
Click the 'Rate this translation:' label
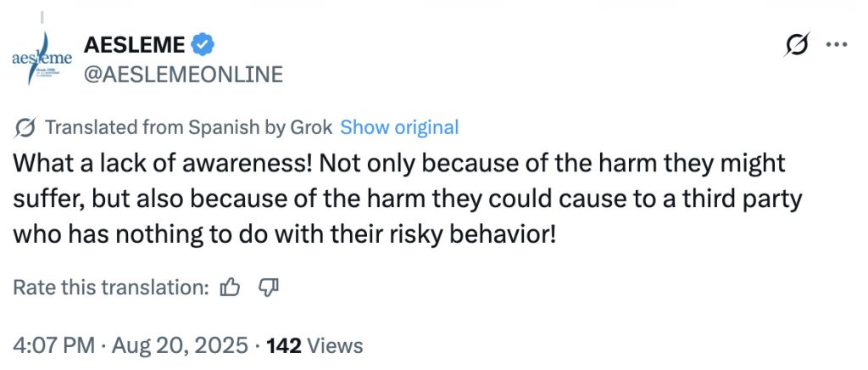point(111,288)
